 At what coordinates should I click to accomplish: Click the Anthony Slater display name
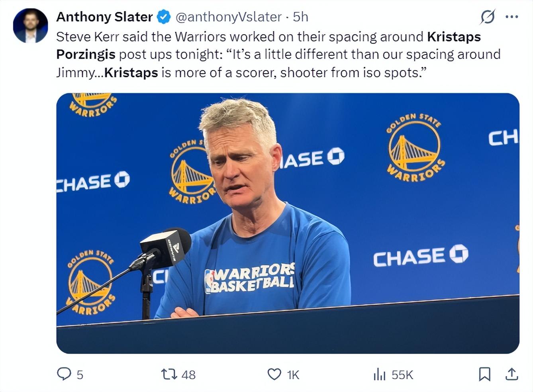click(104, 17)
